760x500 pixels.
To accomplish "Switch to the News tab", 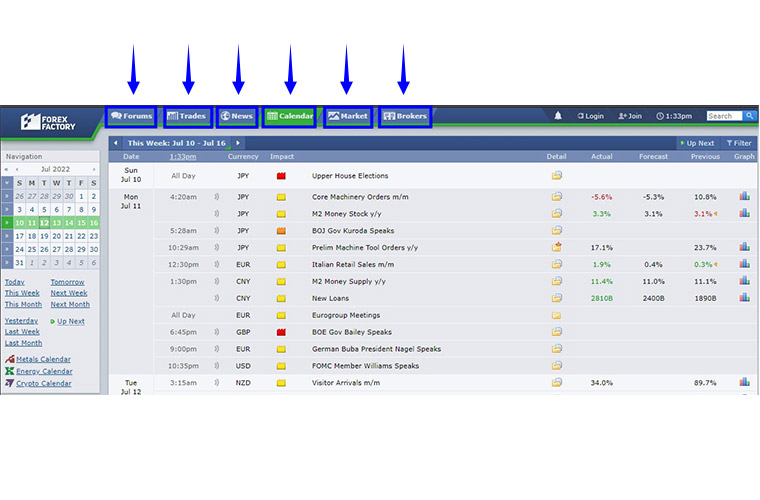I will point(237,116).
